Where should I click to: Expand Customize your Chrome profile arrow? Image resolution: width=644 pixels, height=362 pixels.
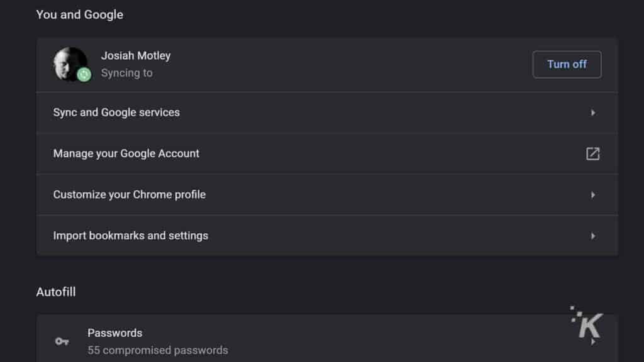click(x=592, y=195)
